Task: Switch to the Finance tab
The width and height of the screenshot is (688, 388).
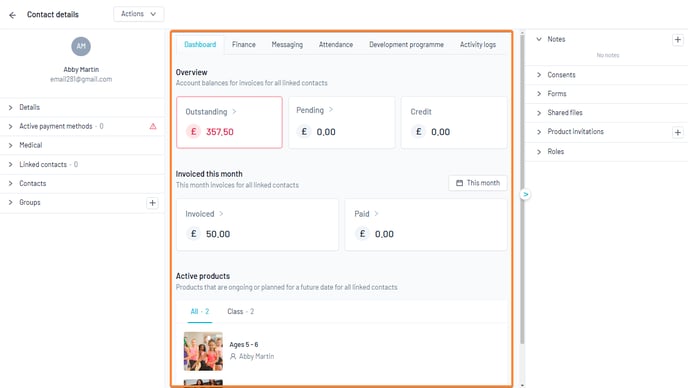Action: tap(244, 45)
